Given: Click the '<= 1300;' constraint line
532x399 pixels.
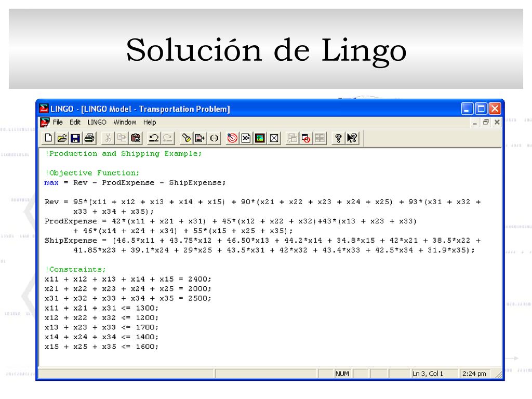Looking at the screenshot, I should (101, 308).
